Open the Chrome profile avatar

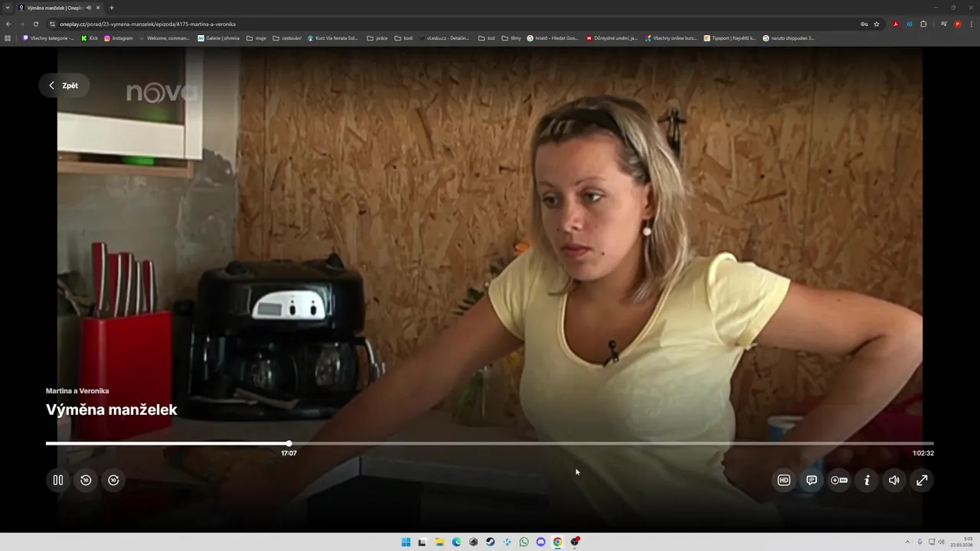pyautogui.click(x=957, y=24)
